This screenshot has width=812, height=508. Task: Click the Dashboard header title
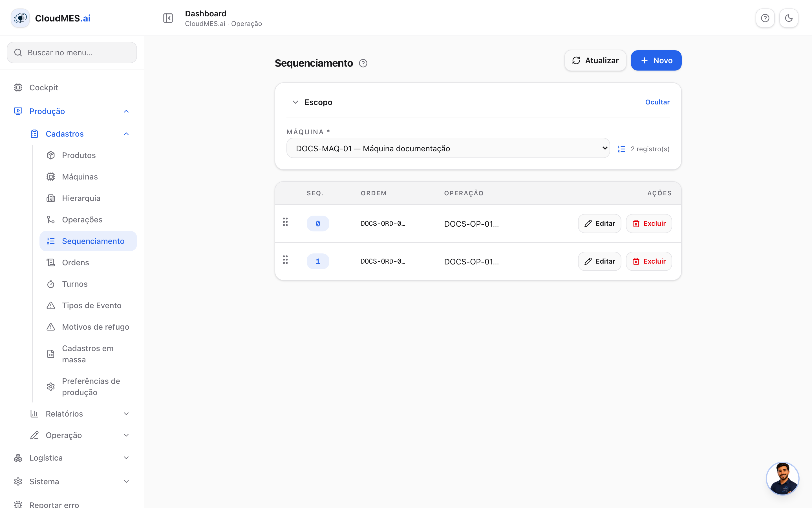pyautogui.click(x=206, y=14)
